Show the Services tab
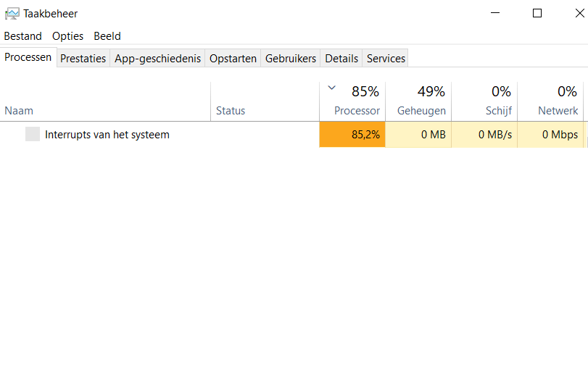This screenshot has height=365, width=588. tap(386, 59)
